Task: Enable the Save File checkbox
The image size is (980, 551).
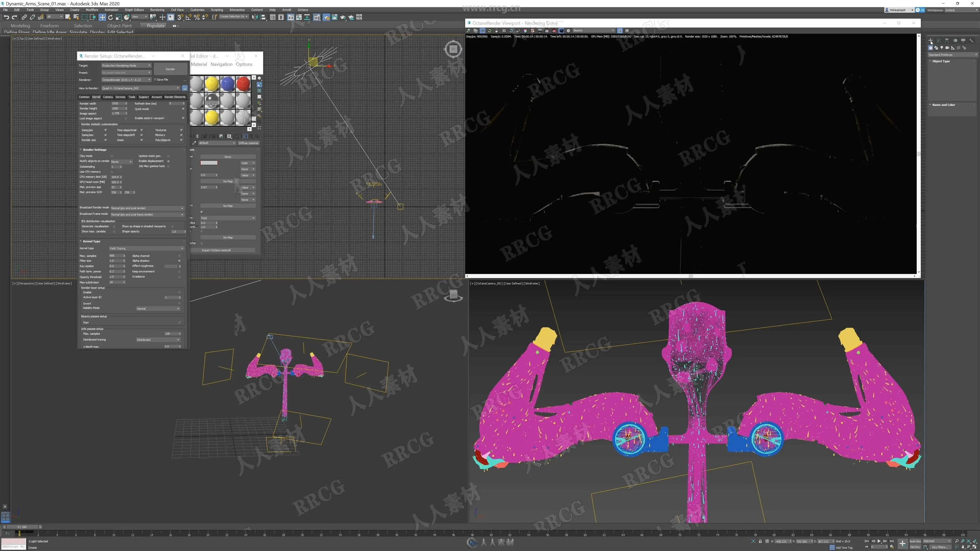Action: pyautogui.click(x=155, y=80)
